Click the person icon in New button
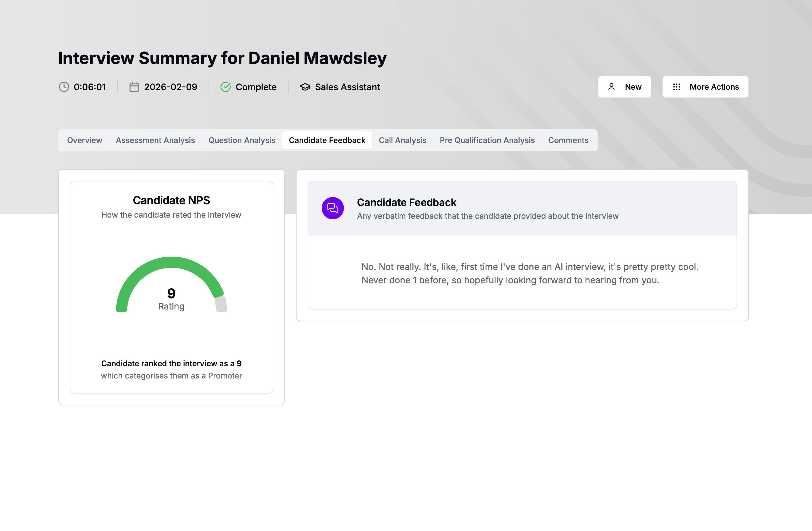The height and width of the screenshot is (531, 812). 612,87
